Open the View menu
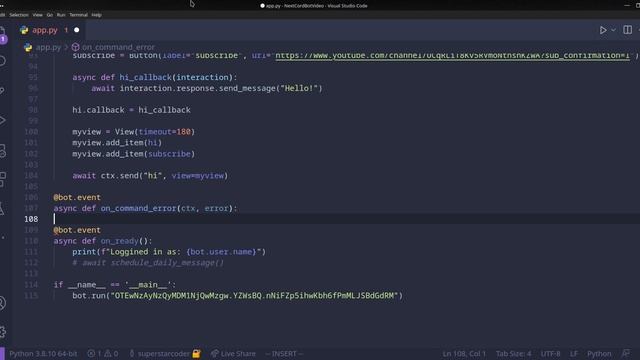The width and height of the screenshot is (640, 360). point(38,15)
